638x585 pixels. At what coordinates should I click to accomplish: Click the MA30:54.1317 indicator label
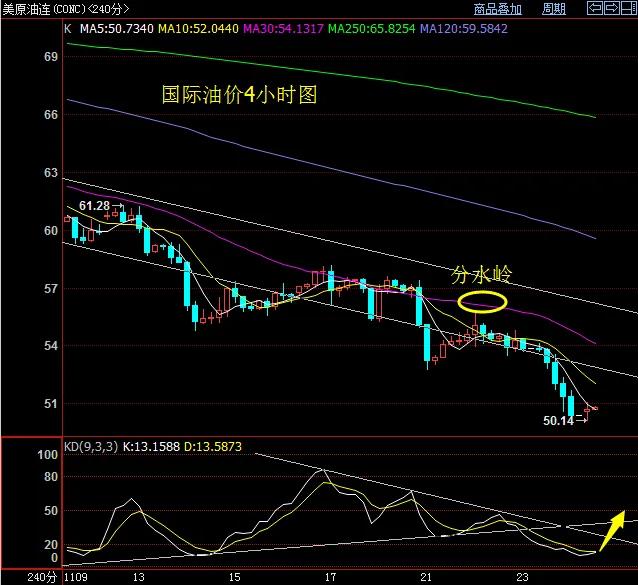click(283, 29)
